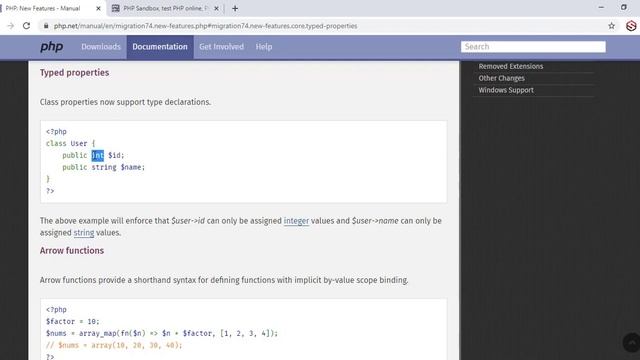Screen dimensions: 640x360
Task: Follow the integer type link
Action: pyautogui.click(x=296, y=221)
